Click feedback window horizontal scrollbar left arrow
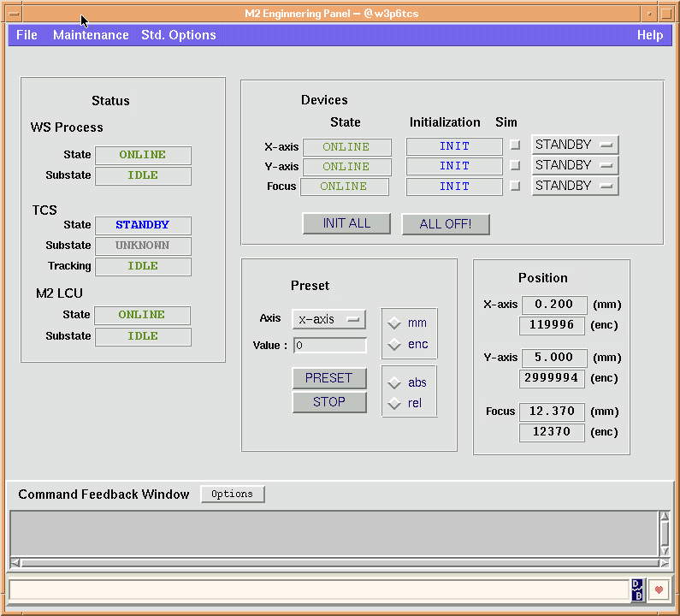 [x=15, y=563]
